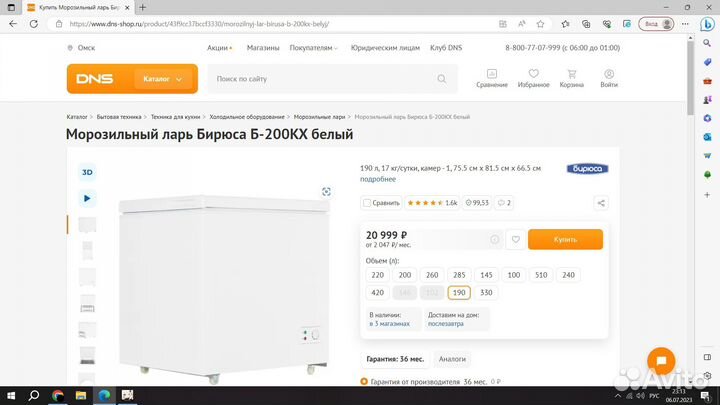Select the 285 liter volume option

[459, 275]
